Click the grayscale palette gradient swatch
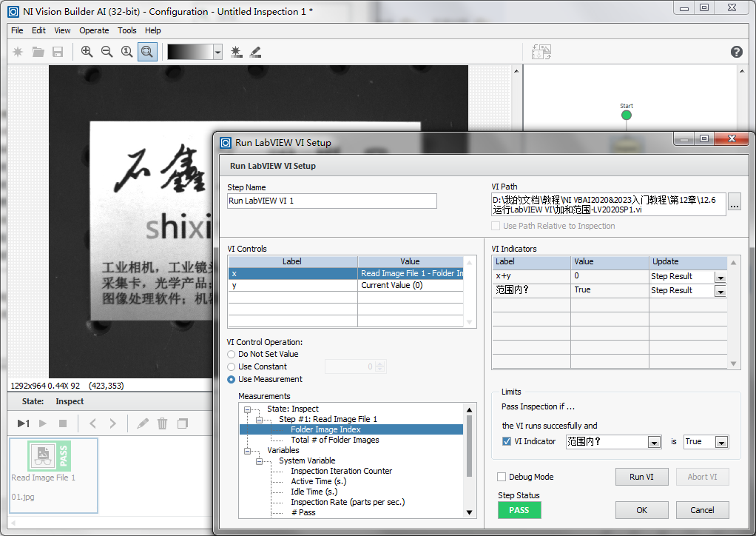756x536 pixels. click(190, 52)
